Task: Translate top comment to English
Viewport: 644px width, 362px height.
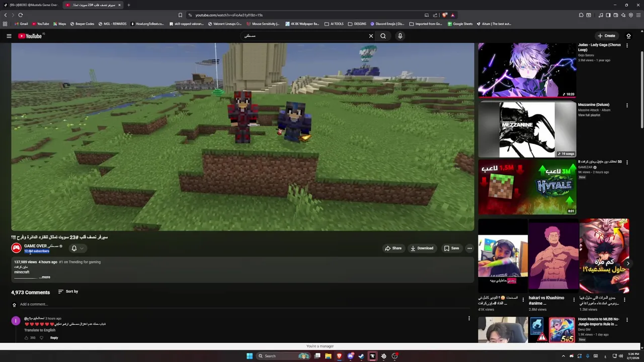Action: (40, 330)
